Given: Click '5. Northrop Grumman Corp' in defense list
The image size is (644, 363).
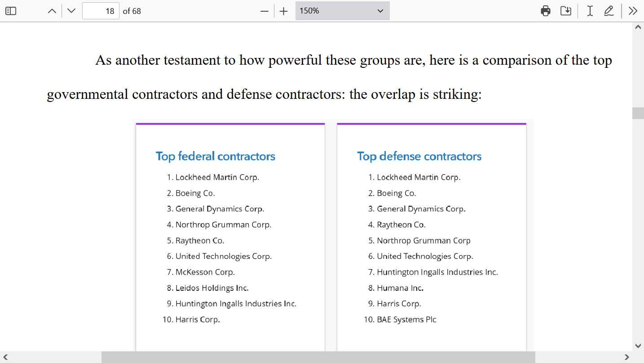Looking at the screenshot, I should [419, 241].
